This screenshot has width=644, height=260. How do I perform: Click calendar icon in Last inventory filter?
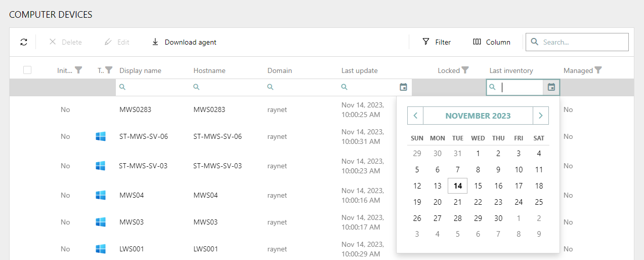coord(551,87)
